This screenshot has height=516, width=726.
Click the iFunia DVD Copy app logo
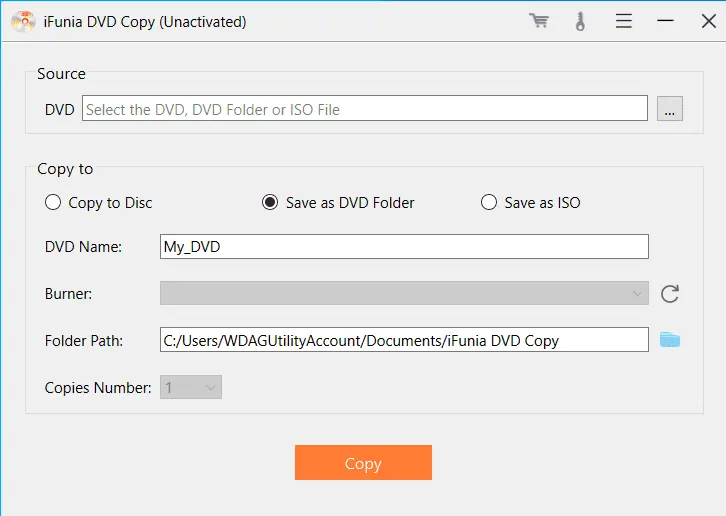(x=23, y=21)
